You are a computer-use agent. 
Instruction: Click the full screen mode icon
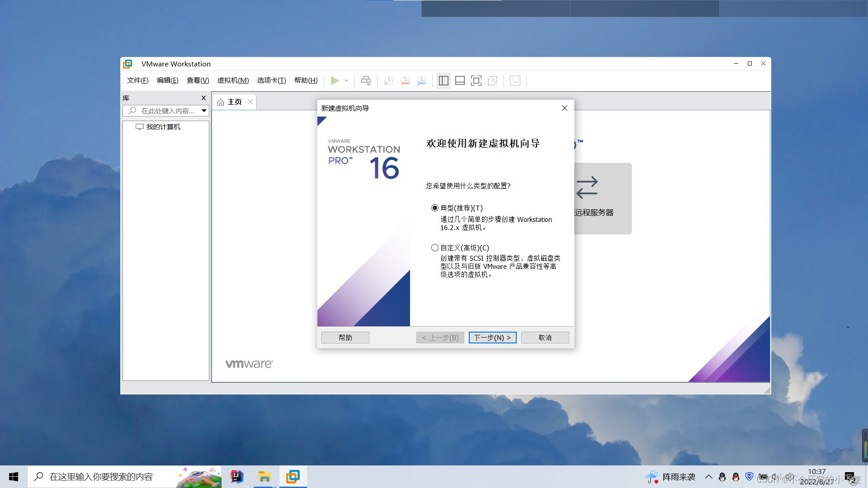(476, 80)
